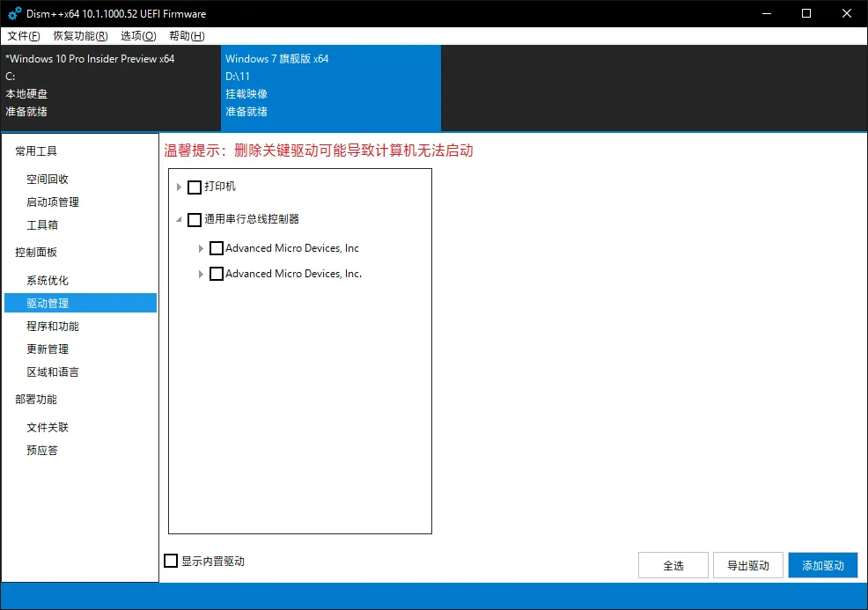The image size is (868, 610).
Task: Check the first Advanced Micro Devices, Inc checkbox
Action: click(217, 248)
